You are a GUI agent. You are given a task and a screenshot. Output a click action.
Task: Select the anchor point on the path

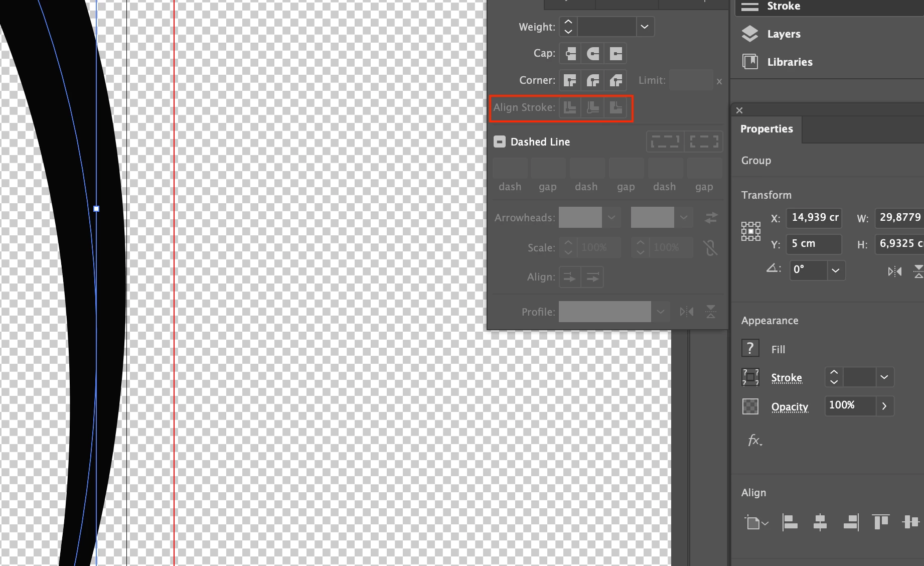coord(96,209)
